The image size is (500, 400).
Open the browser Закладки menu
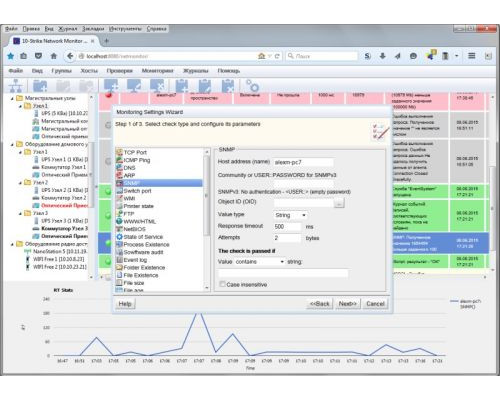[93, 29]
